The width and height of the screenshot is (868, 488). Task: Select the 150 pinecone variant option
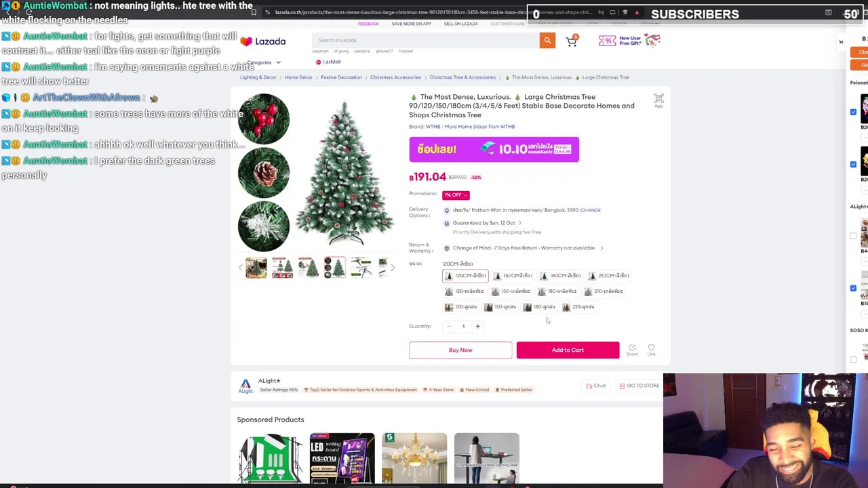(500, 307)
